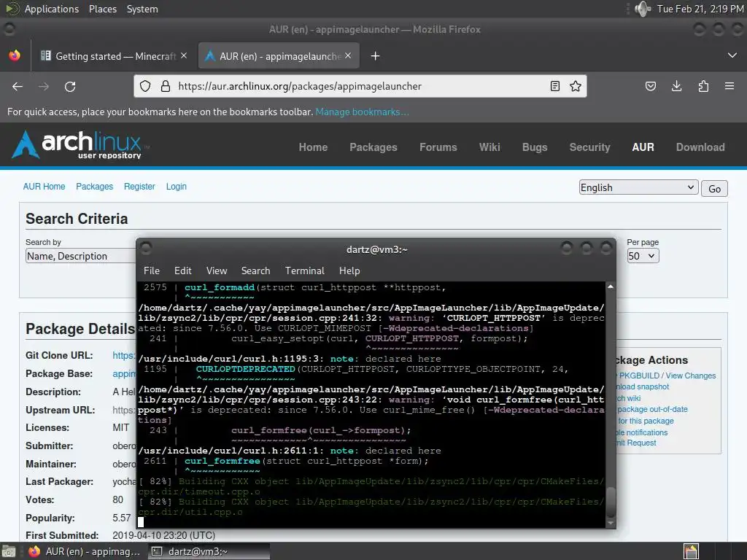Click the clipboard tray icon in bottom panel
The height and width of the screenshot is (560, 747).
coord(691,551)
